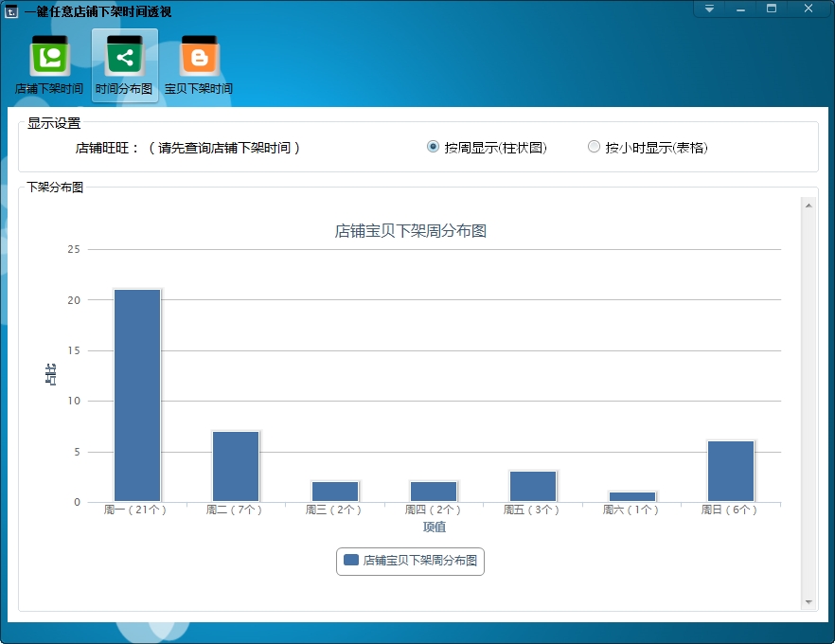The height and width of the screenshot is (644, 835).
Task: Click the 周二 bar in chart
Action: pos(236,467)
